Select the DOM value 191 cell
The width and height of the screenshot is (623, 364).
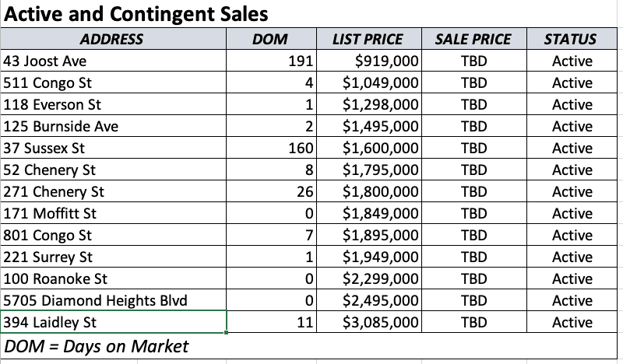pyautogui.click(x=271, y=61)
